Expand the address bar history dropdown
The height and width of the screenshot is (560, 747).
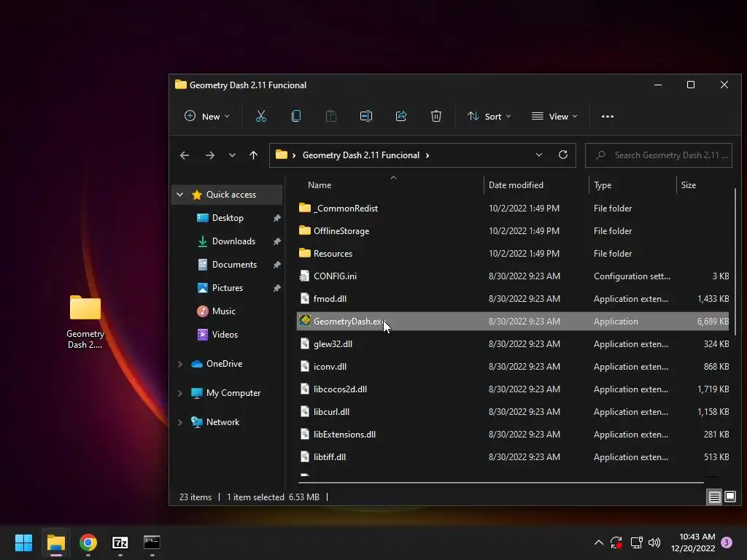pyautogui.click(x=539, y=155)
